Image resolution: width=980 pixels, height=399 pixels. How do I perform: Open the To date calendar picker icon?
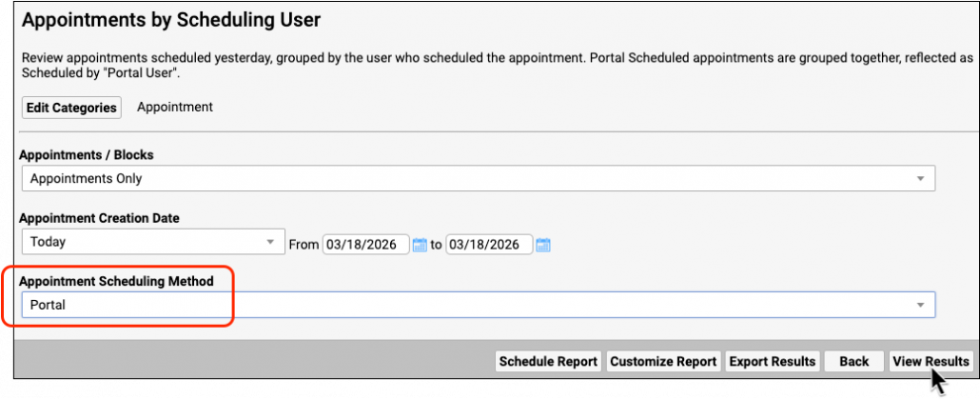[x=543, y=245]
